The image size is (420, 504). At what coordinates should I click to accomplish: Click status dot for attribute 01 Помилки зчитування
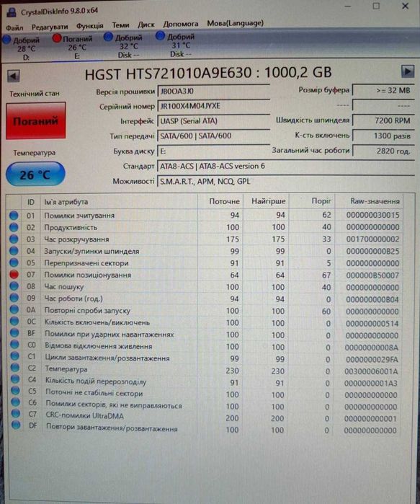tap(14, 216)
